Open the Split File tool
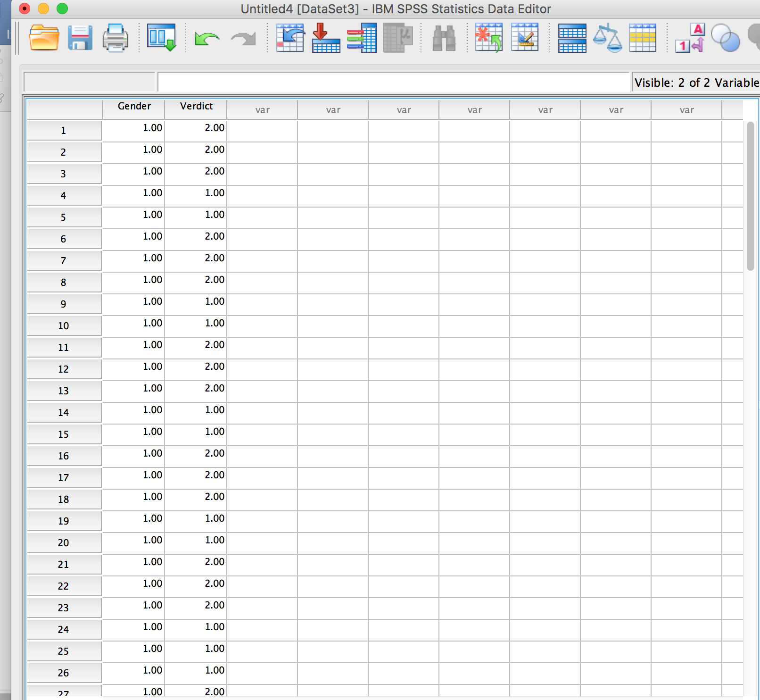 click(x=571, y=39)
